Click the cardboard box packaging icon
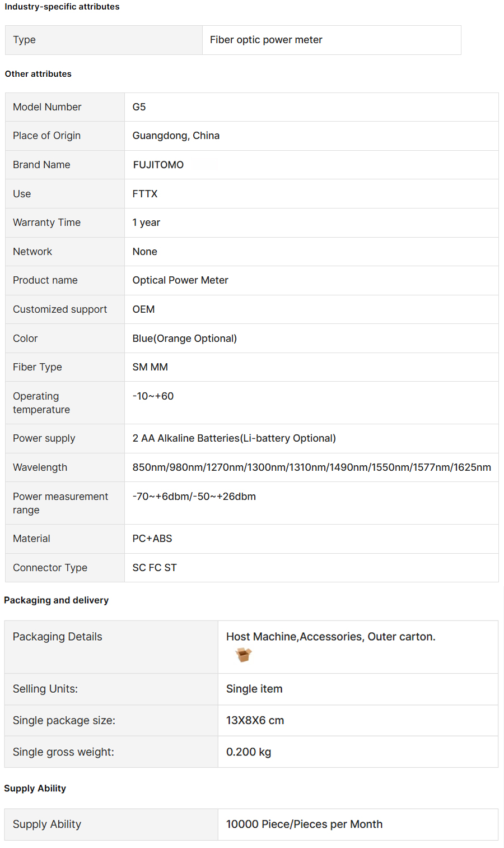504x848 pixels. tap(243, 655)
